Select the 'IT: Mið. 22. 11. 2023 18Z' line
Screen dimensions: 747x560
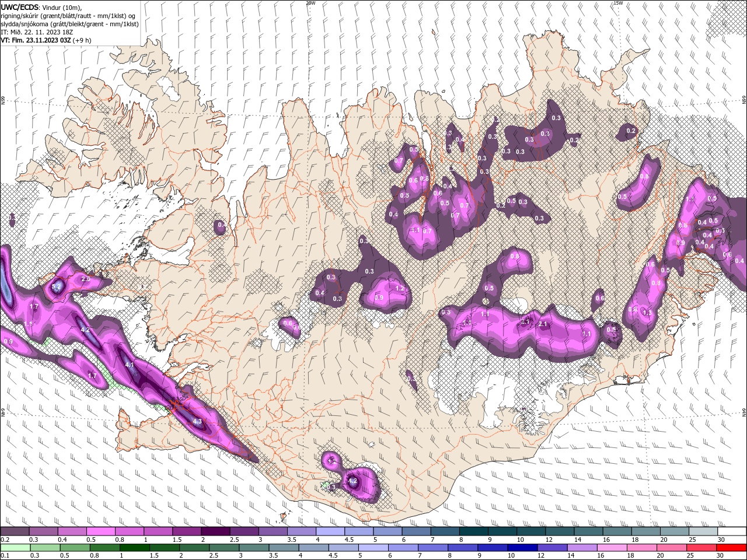point(38,32)
